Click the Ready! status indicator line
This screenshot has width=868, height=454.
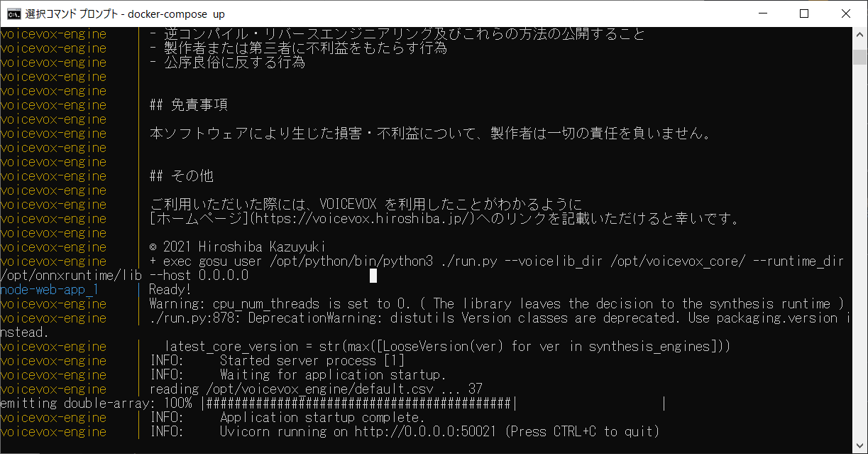(x=171, y=289)
